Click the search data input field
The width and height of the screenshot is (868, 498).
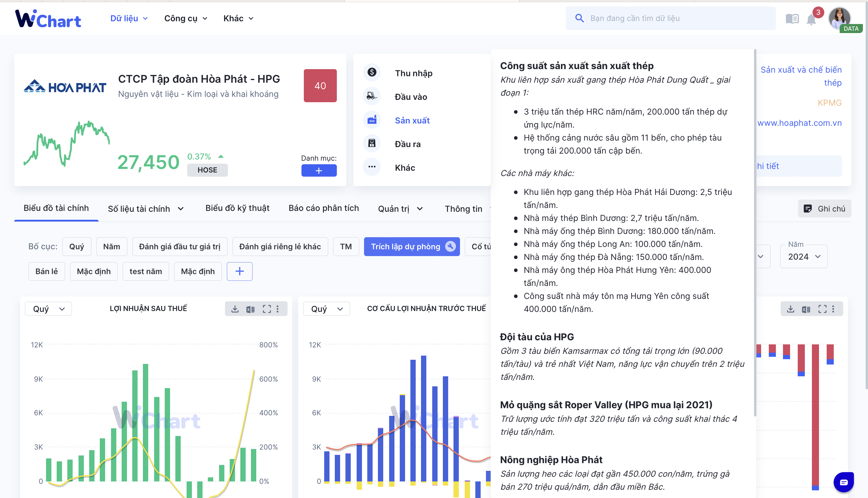click(x=670, y=18)
